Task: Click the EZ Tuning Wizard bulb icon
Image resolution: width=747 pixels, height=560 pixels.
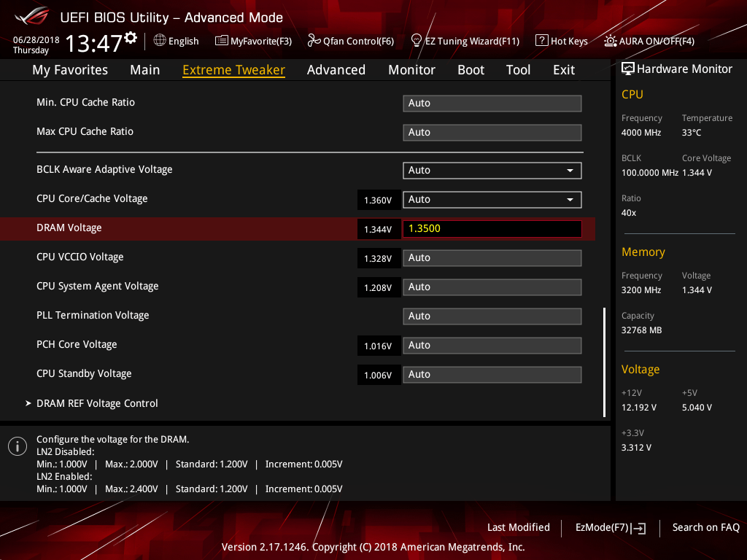Action: pos(417,41)
